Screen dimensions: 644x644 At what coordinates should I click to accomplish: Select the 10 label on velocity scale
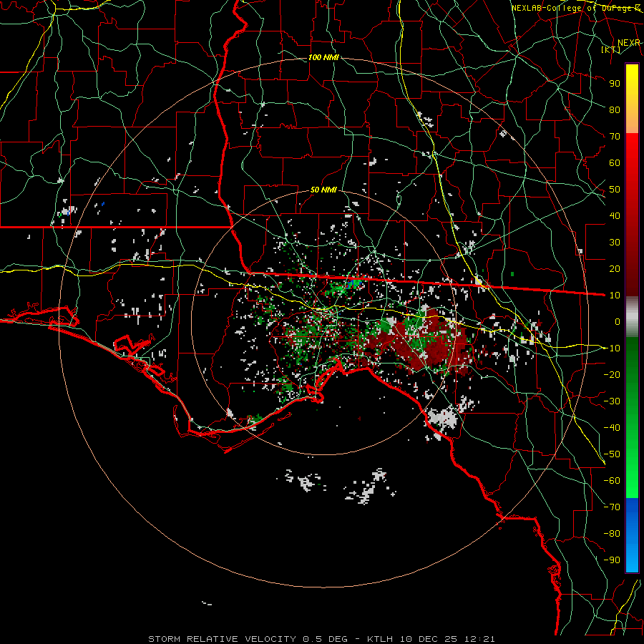(615, 296)
